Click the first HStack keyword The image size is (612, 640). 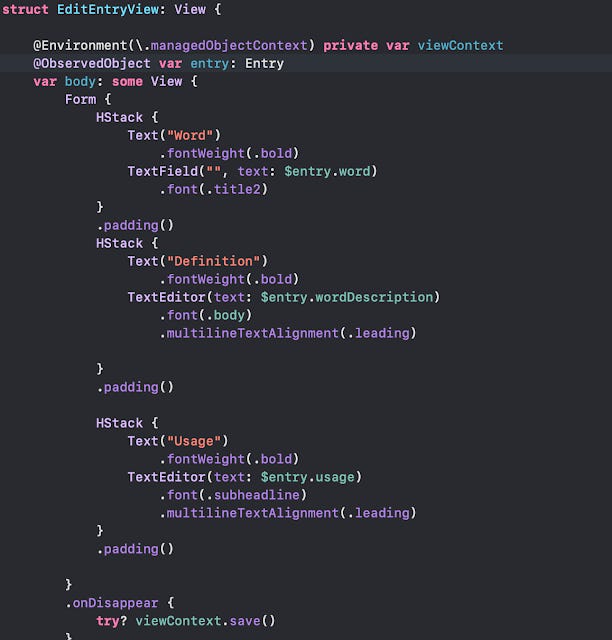(119, 118)
